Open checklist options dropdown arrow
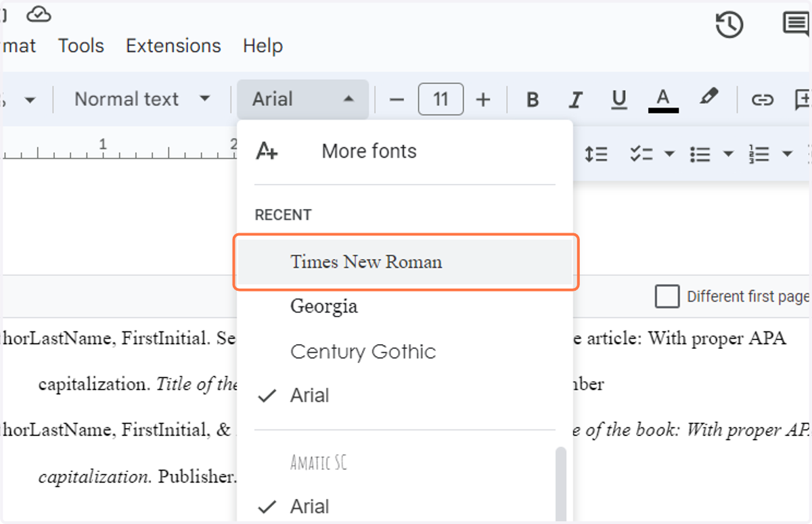Image resolution: width=812 pixels, height=524 pixels. click(669, 154)
